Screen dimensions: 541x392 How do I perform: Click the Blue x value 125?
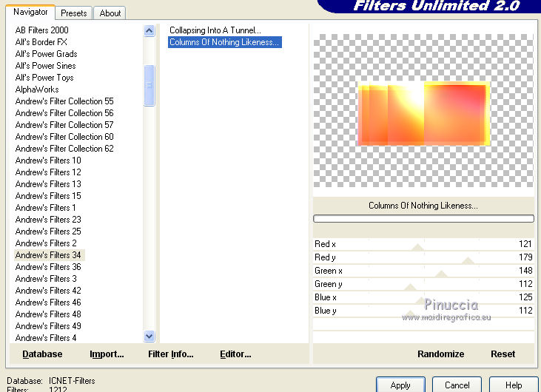point(525,297)
